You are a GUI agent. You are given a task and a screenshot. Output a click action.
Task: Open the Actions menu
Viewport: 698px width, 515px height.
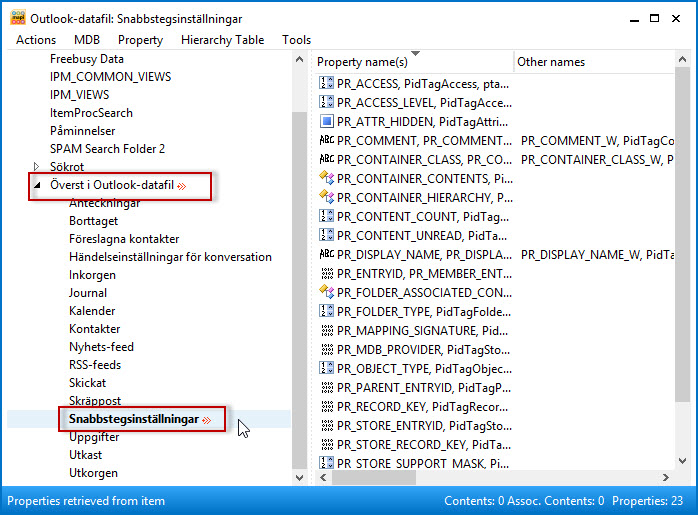(36, 40)
